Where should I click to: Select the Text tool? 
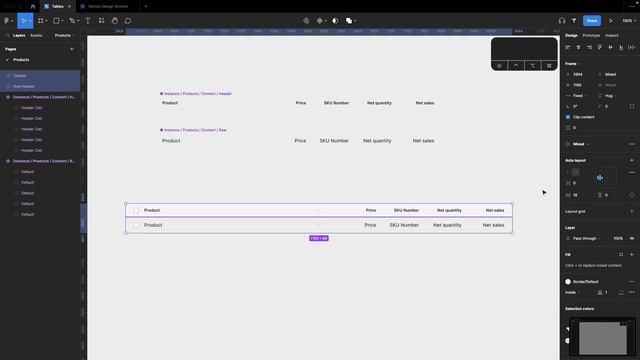tap(88, 20)
